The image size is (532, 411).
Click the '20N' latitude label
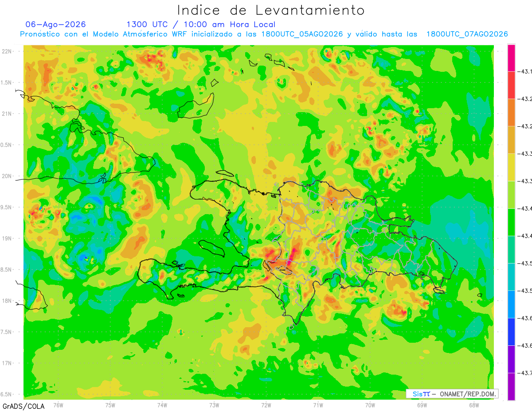[x=7, y=176]
